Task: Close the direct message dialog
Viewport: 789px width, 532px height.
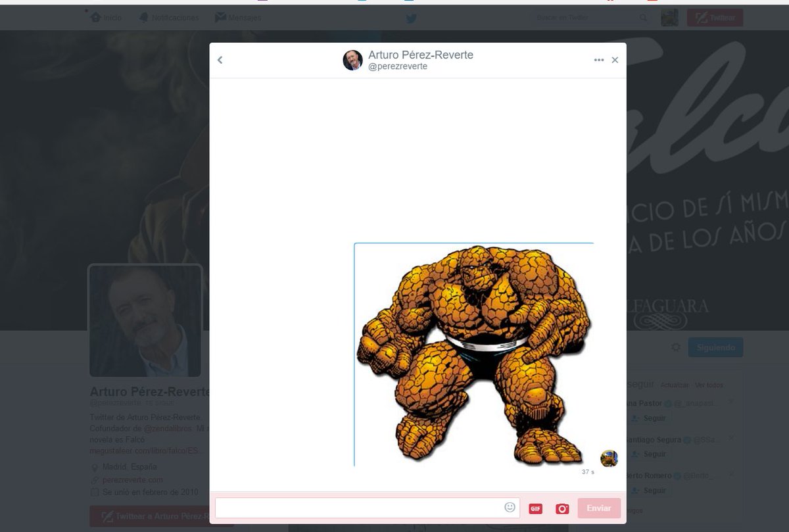Action: [x=615, y=60]
